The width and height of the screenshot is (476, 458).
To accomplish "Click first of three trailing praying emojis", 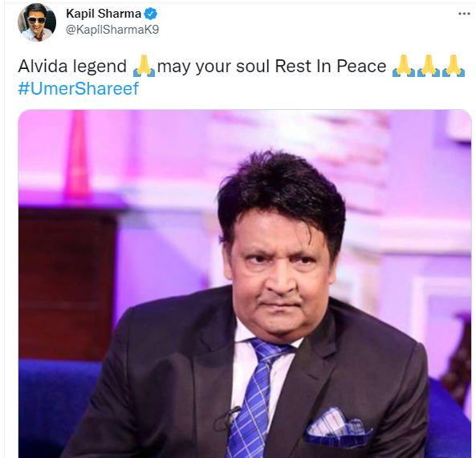I will pyautogui.click(x=404, y=66).
